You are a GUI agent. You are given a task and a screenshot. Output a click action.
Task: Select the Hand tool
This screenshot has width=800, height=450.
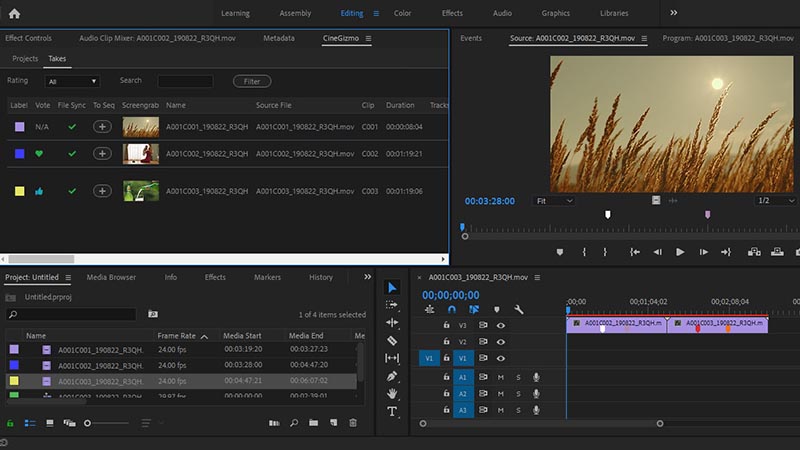[x=392, y=393]
